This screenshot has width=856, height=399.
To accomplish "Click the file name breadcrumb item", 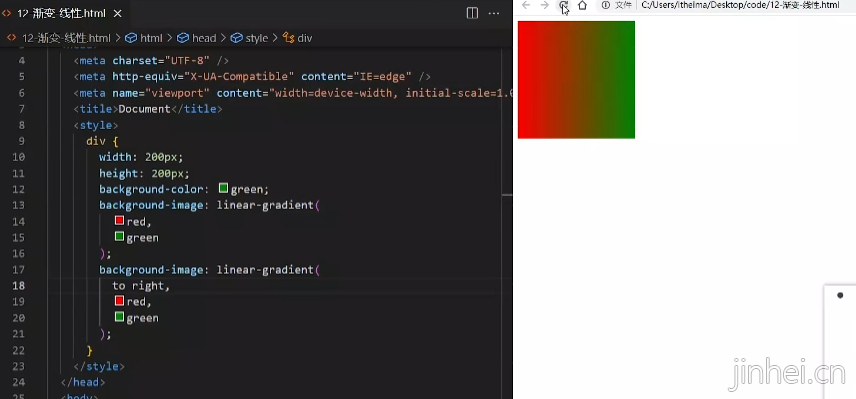I will pos(58,38).
